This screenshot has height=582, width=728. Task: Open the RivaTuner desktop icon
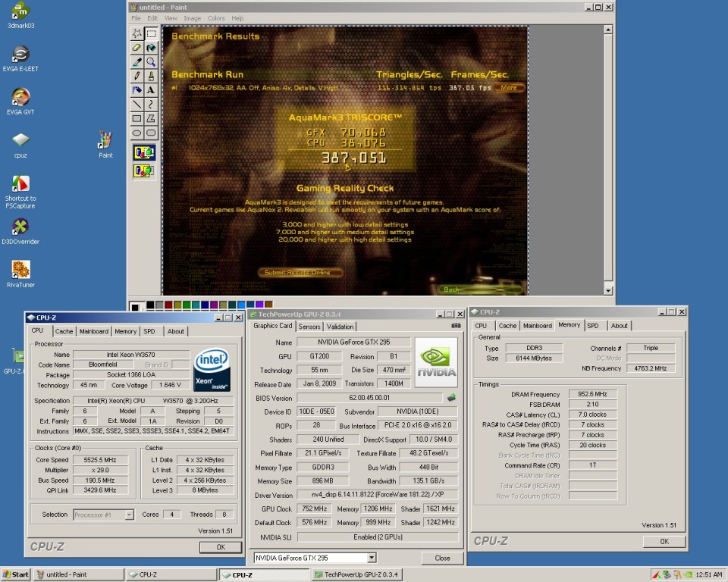pyautogui.click(x=20, y=274)
